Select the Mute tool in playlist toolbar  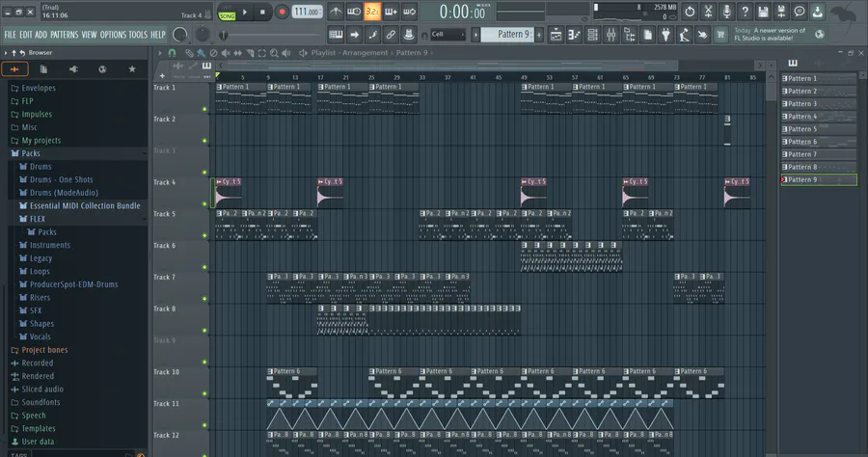[226, 53]
